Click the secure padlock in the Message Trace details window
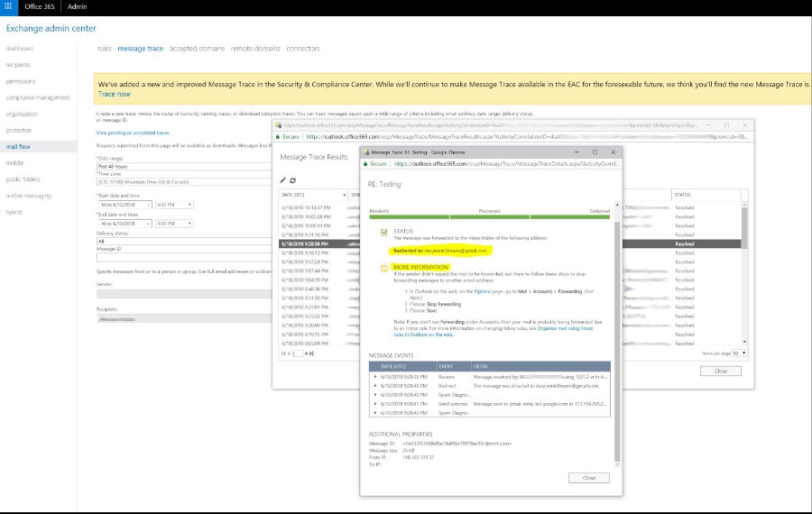This screenshot has width=812, height=514. pos(365,163)
